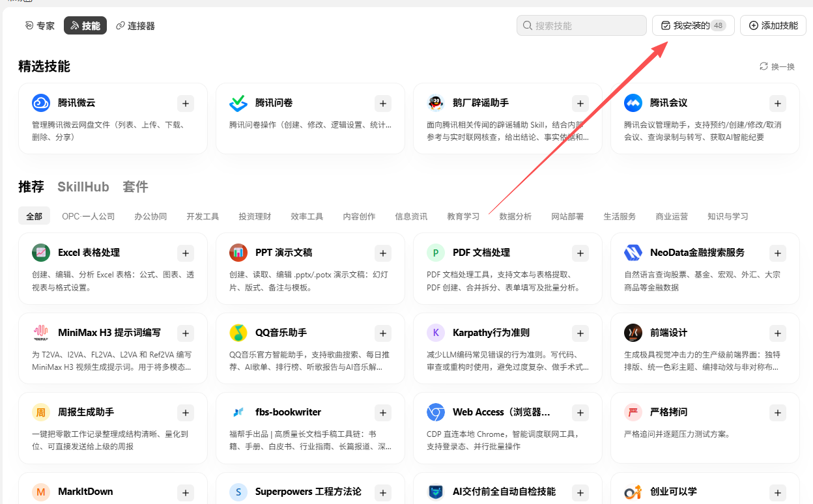Select the 技能 tab

point(85,26)
